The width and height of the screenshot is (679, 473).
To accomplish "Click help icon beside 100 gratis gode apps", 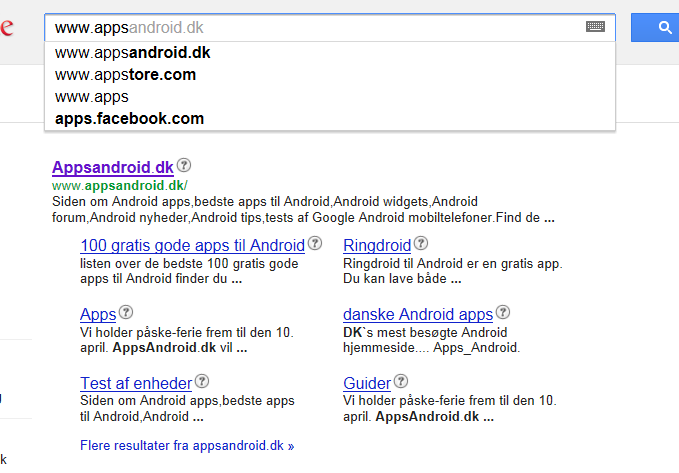I will [x=315, y=243].
